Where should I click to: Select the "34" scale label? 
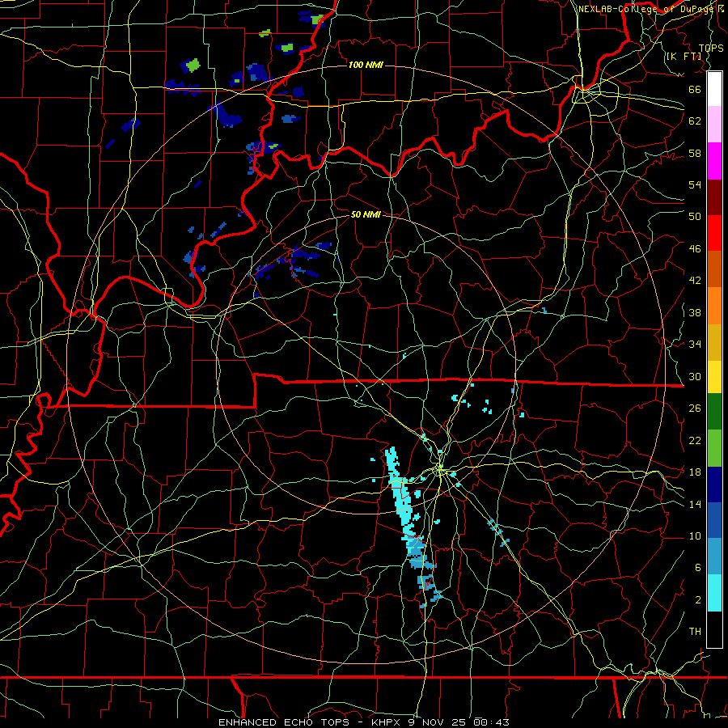coord(695,345)
